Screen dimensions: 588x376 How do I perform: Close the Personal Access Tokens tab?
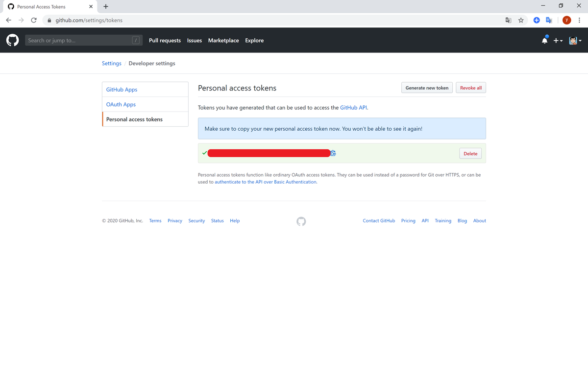coord(91,7)
